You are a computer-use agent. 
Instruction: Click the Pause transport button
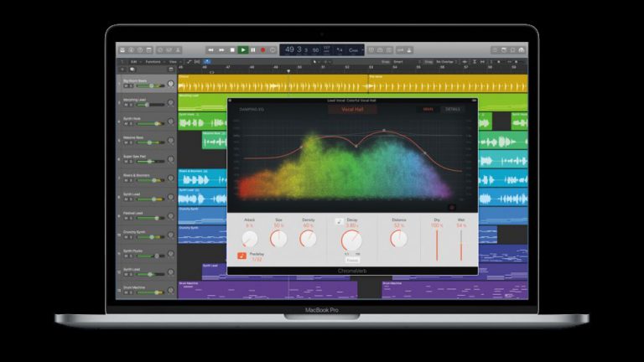click(x=253, y=50)
